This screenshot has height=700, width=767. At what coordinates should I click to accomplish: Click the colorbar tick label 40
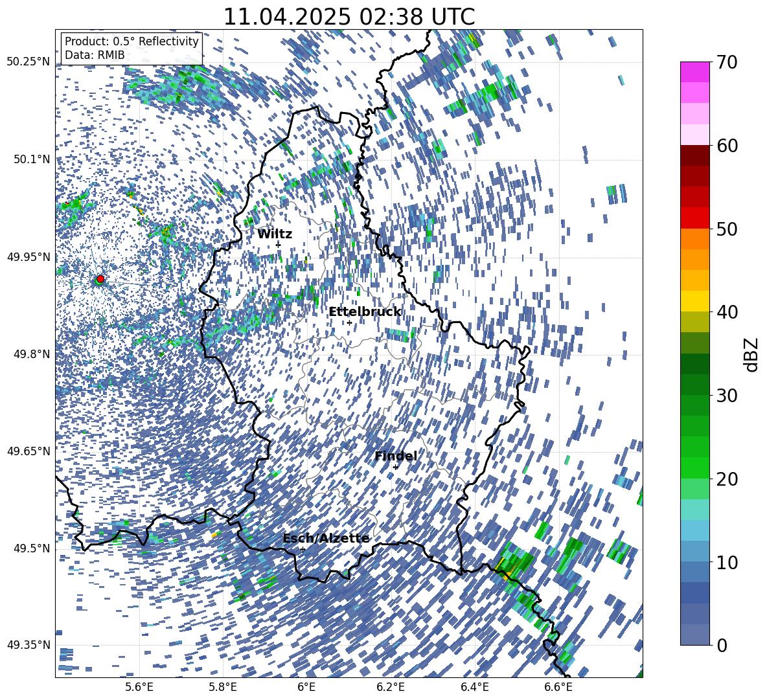click(727, 312)
